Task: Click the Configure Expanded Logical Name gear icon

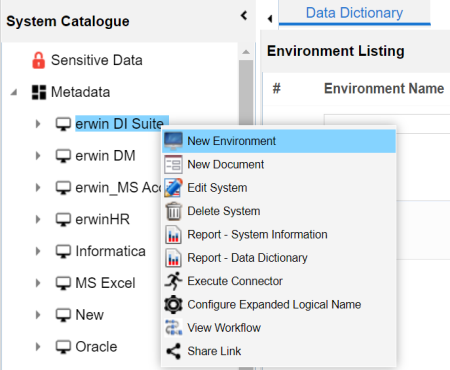Action: tap(173, 304)
